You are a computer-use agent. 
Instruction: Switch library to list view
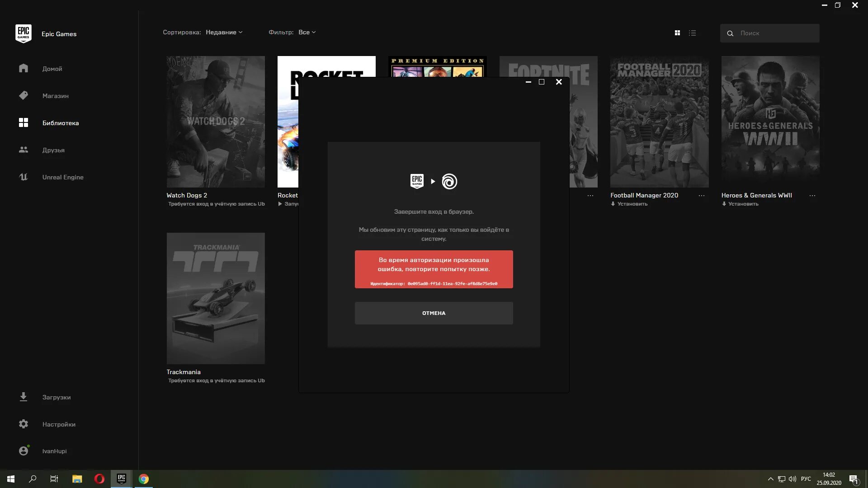coord(692,33)
